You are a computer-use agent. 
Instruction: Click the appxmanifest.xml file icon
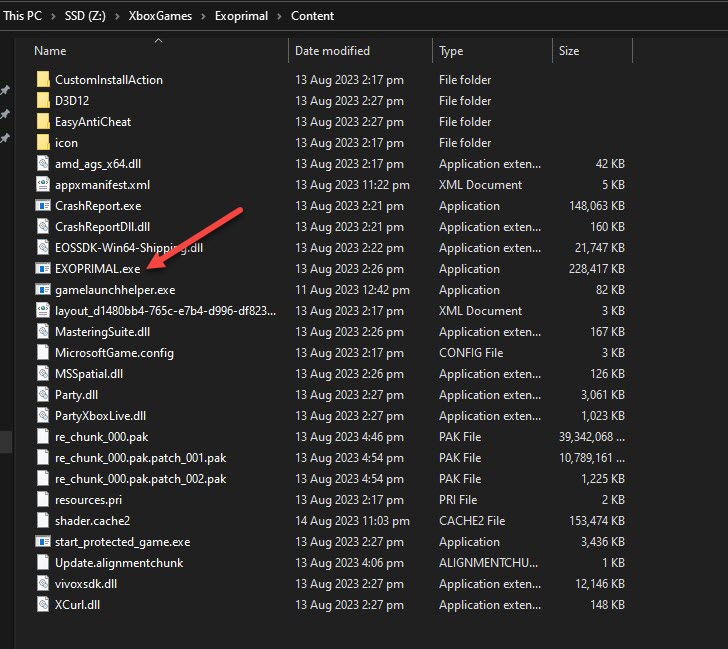(43, 184)
